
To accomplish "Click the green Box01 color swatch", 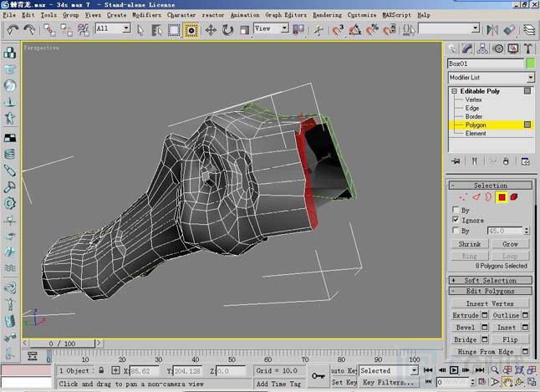I will (x=530, y=64).
